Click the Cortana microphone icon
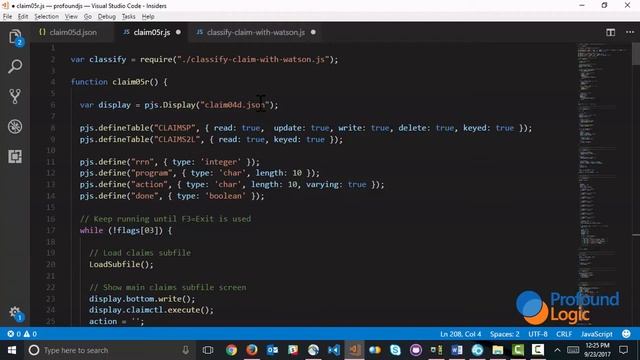Viewport: 640px width, 360px height. 186,350
